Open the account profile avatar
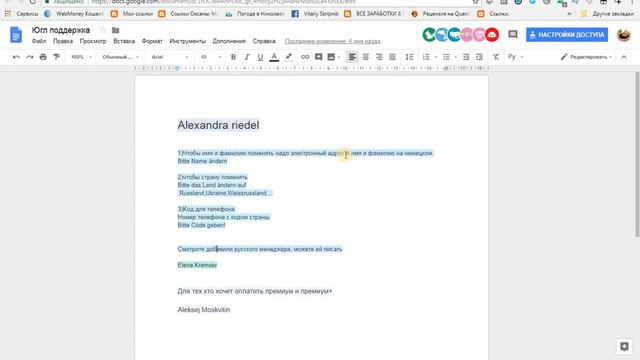The width and height of the screenshot is (640, 360). (x=623, y=35)
